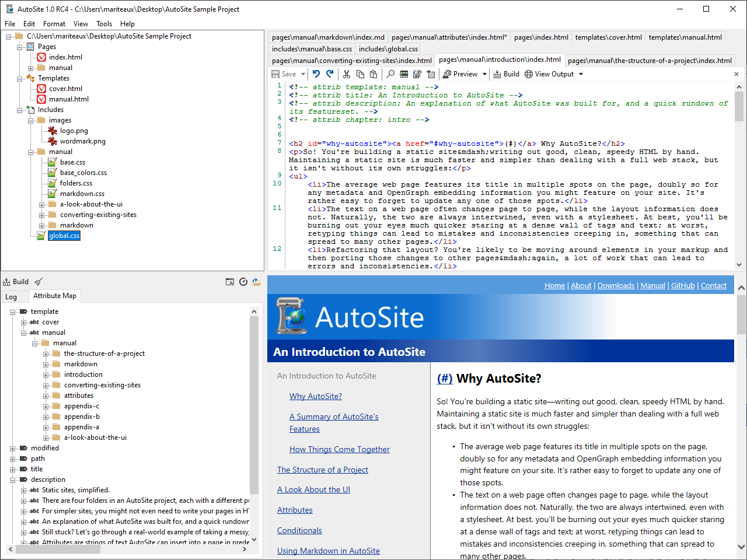Collapse the Pages node in project tree

(20, 47)
